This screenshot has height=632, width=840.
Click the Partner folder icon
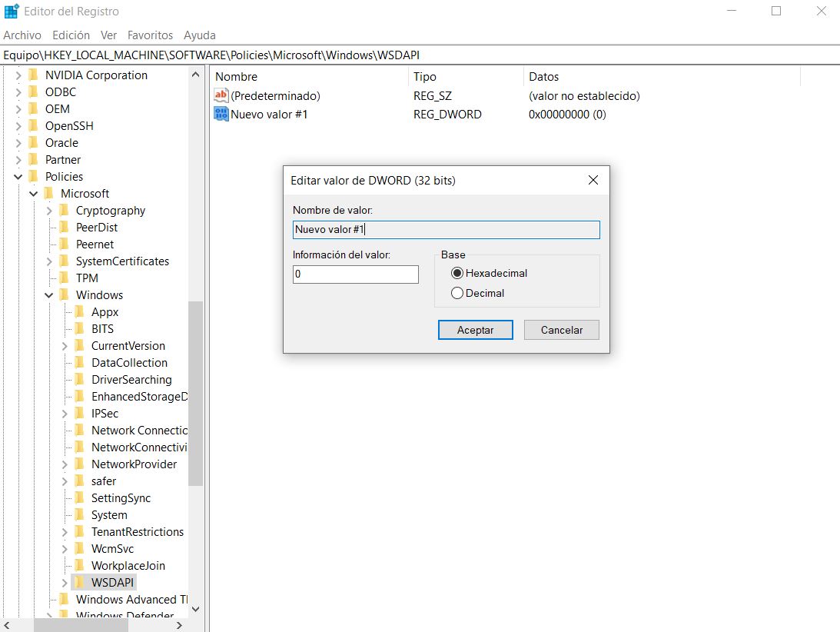click(33, 160)
